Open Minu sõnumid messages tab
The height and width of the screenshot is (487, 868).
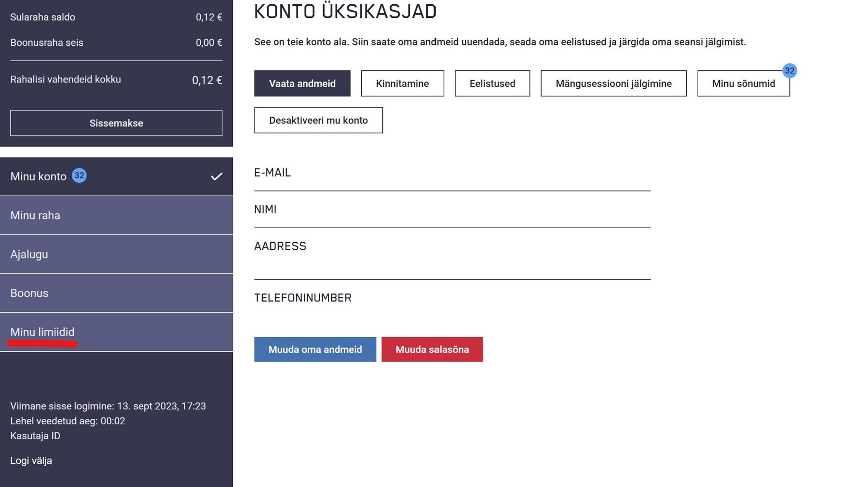coord(744,83)
